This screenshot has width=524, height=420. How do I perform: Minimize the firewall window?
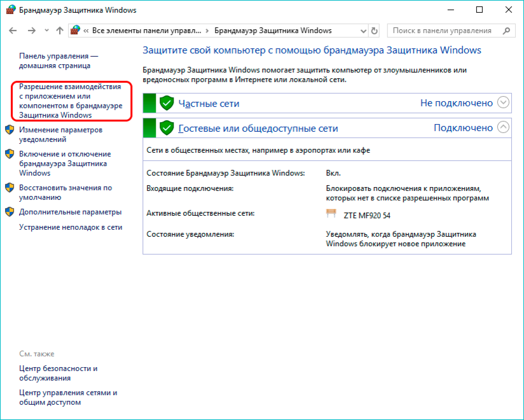(451, 10)
